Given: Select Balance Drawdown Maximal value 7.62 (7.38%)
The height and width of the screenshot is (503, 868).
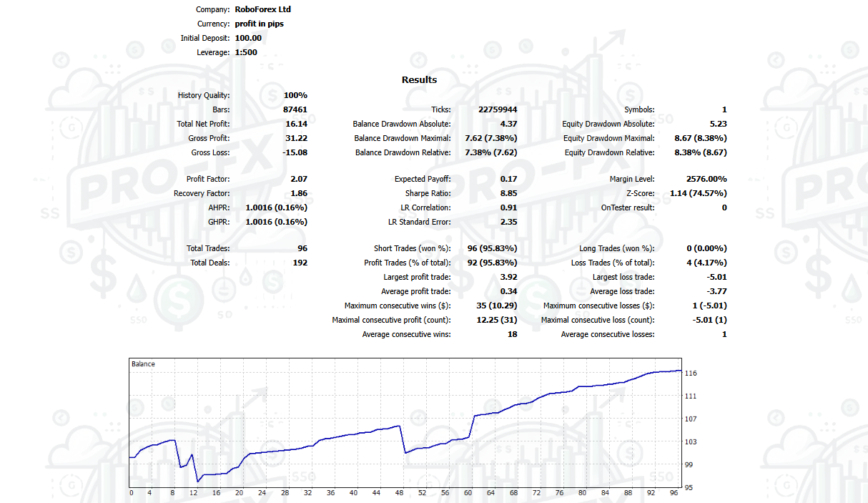Looking at the screenshot, I should pyautogui.click(x=490, y=138).
